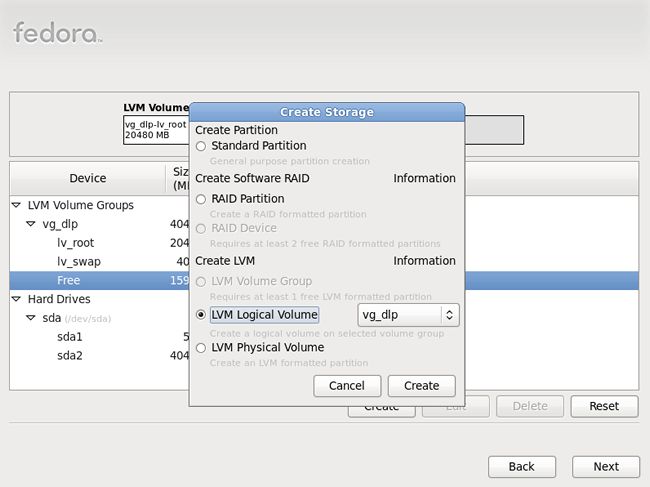Proceed with the Next button
The height and width of the screenshot is (487, 650).
click(x=606, y=467)
